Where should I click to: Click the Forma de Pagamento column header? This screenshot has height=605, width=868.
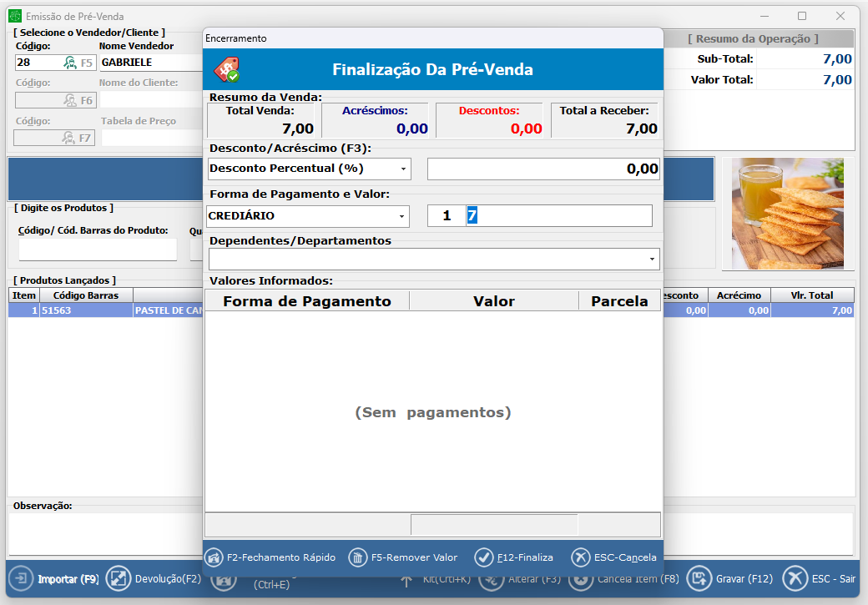click(306, 301)
